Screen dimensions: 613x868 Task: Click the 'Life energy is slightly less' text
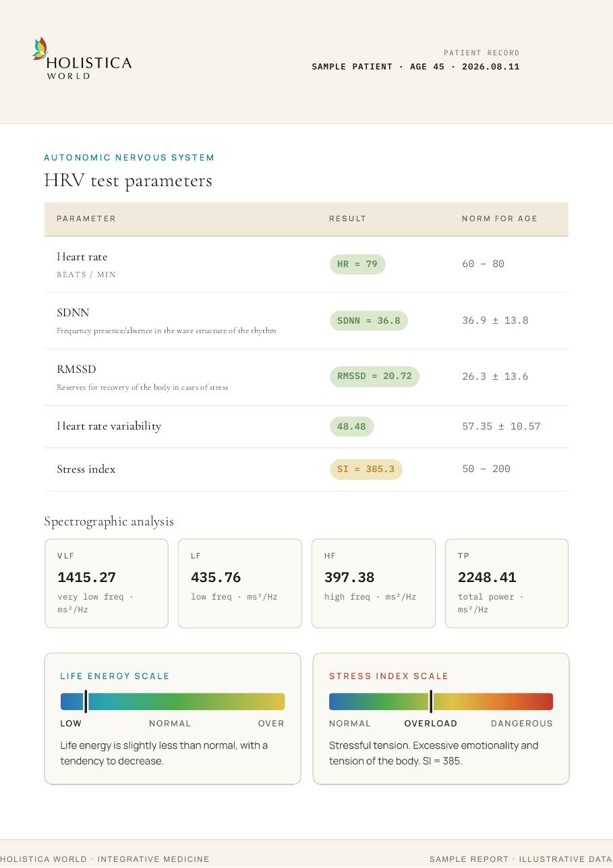164,753
